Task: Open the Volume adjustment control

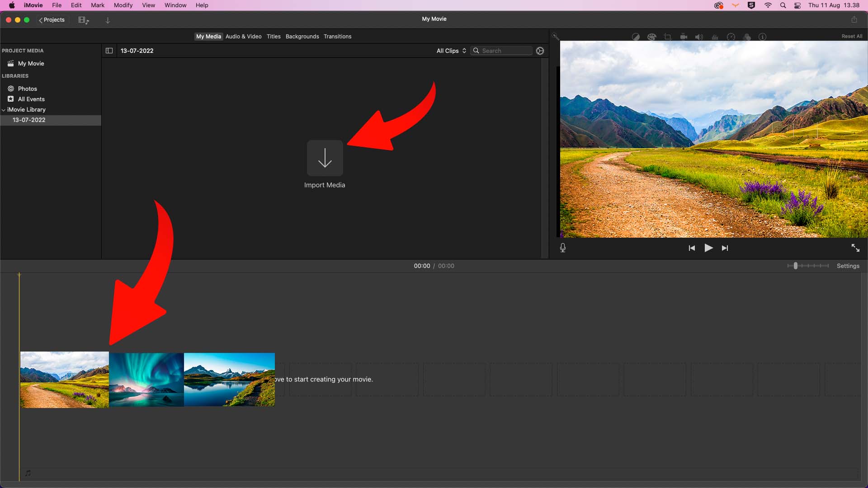Action: coord(699,37)
